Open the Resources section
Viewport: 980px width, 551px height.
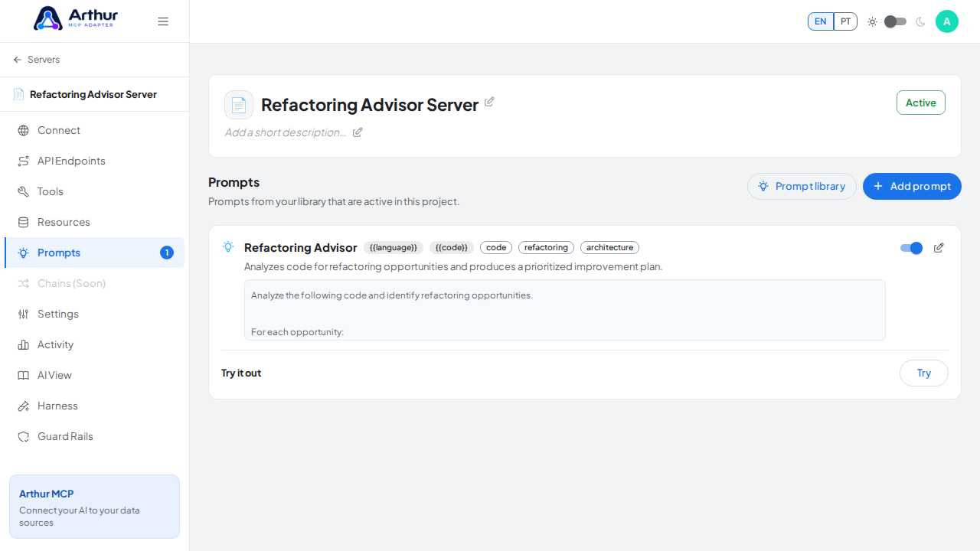click(94, 222)
